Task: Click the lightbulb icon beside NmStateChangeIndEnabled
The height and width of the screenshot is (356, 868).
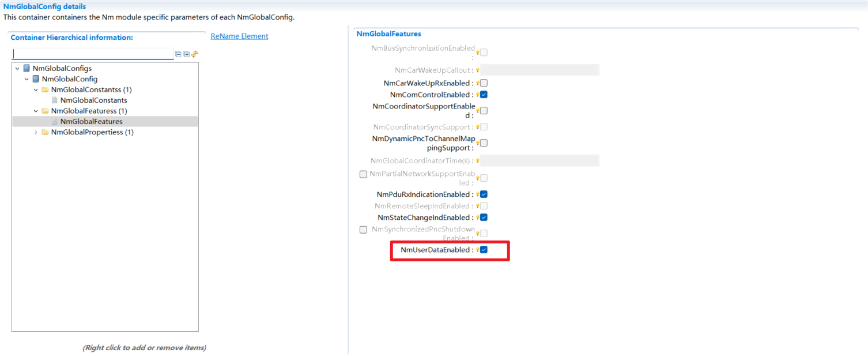Action: [x=478, y=218]
